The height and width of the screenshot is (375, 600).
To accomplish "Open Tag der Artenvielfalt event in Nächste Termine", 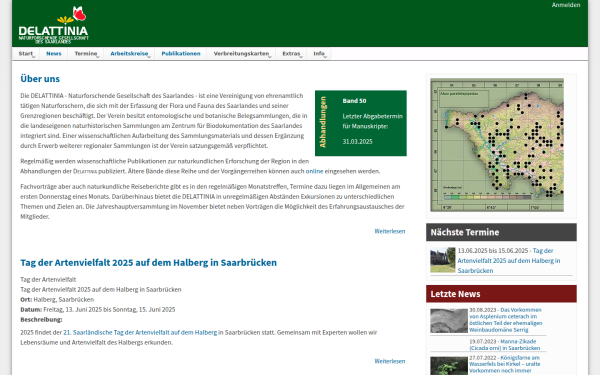I will point(509,261).
